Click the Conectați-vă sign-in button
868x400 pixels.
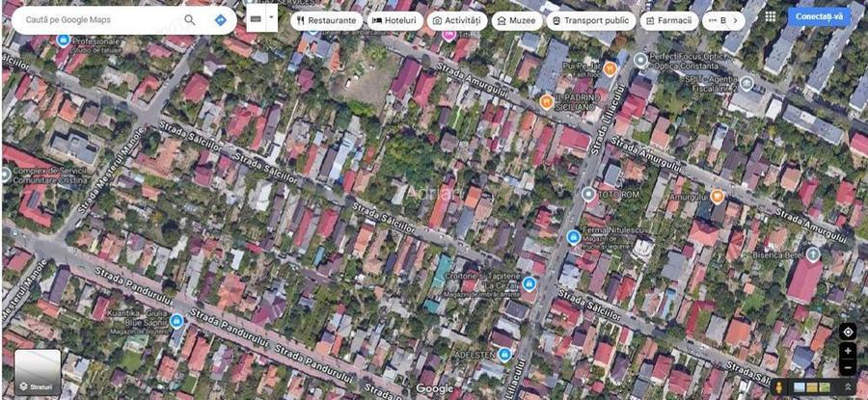[819, 16]
